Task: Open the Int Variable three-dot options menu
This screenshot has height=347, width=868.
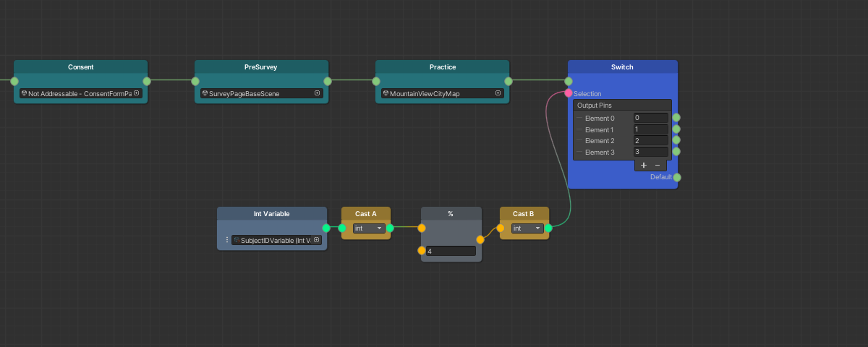Action: tap(227, 240)
